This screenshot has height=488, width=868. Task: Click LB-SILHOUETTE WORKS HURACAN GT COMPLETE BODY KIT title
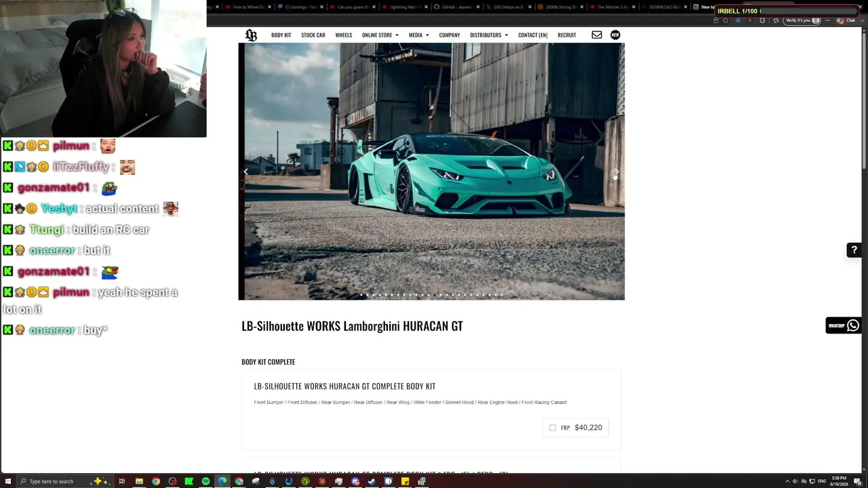tap(344, 386)
